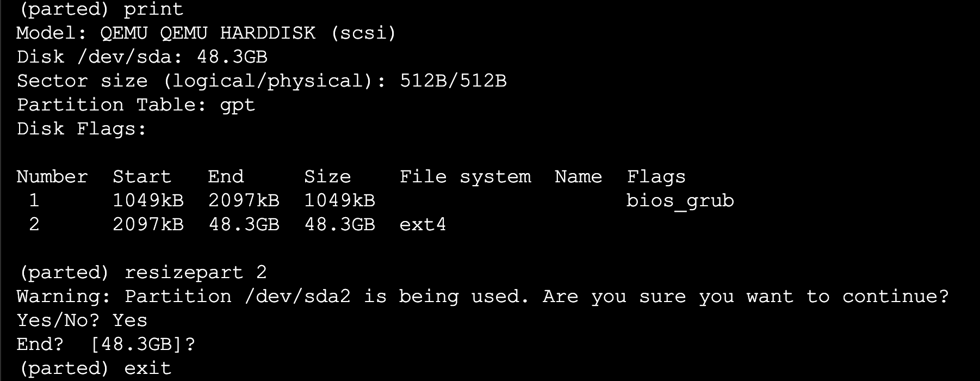Click the "ext4" file system entry
980x381 pixels.
point(423,225)
